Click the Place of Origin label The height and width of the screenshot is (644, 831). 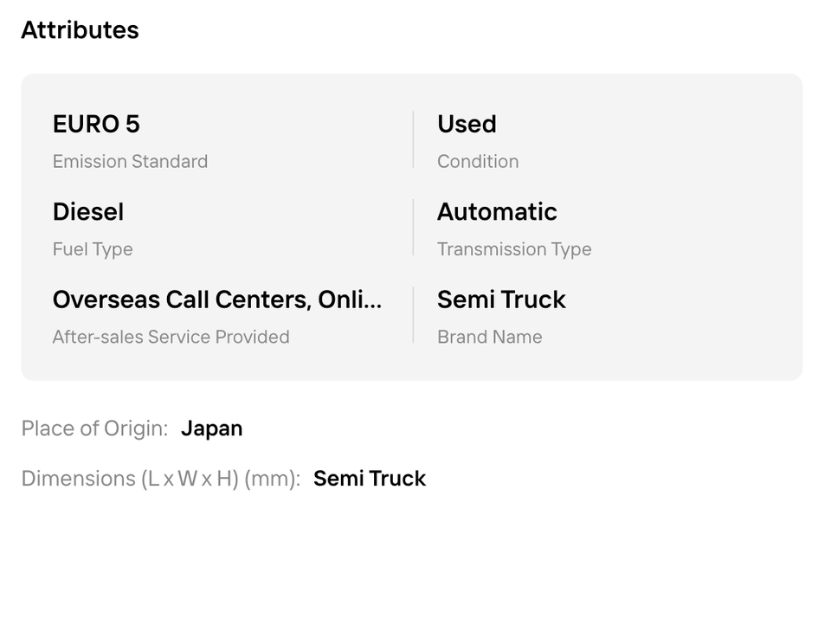pos(94,428)
